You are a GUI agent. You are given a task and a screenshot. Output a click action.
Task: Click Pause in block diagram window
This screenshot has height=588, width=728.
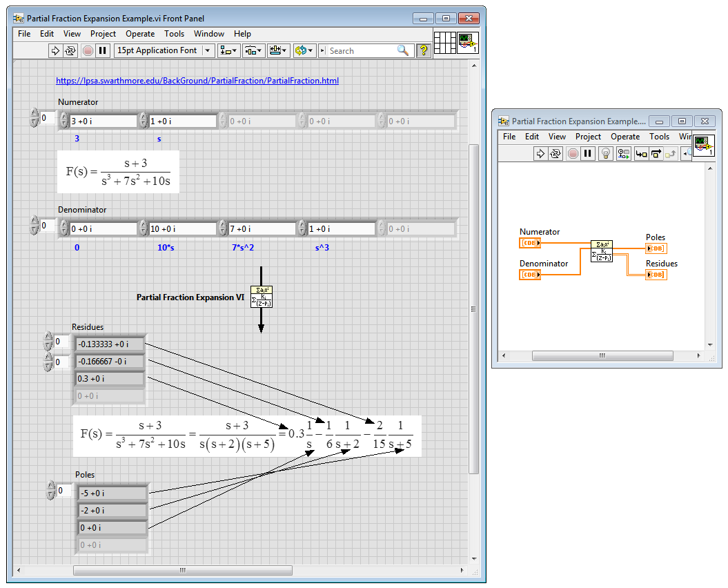pos(588,154)
